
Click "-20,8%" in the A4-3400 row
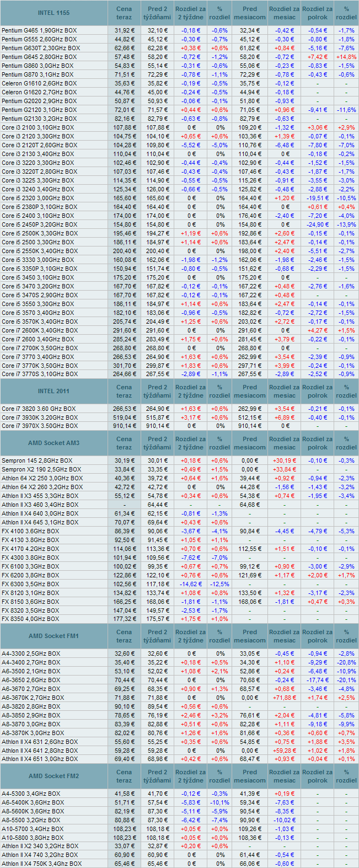[x=346, y=662]
